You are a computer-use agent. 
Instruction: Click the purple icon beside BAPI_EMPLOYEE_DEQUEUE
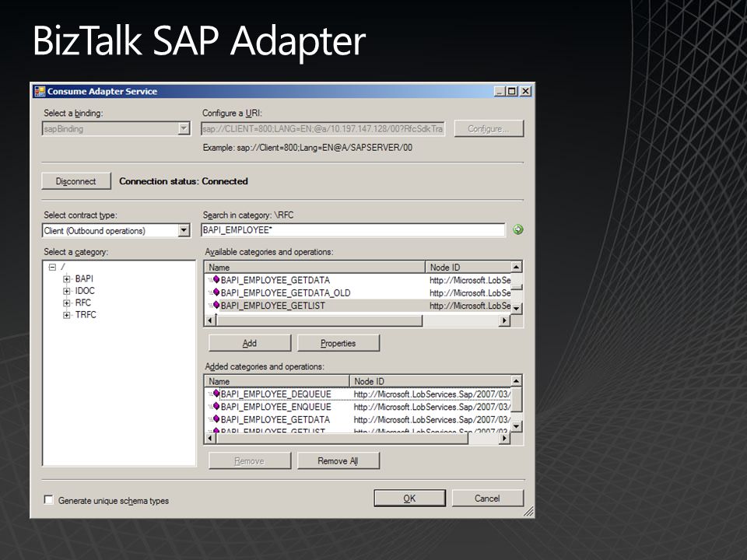216,394
